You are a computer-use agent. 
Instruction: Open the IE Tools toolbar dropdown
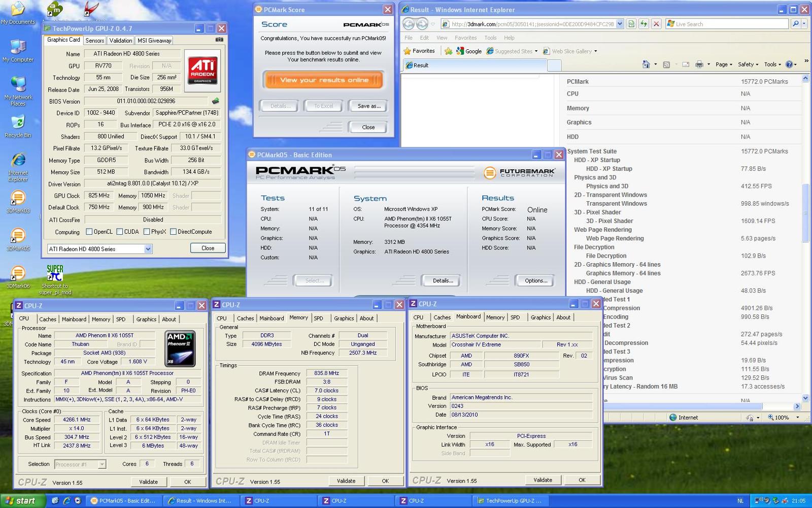773,65
